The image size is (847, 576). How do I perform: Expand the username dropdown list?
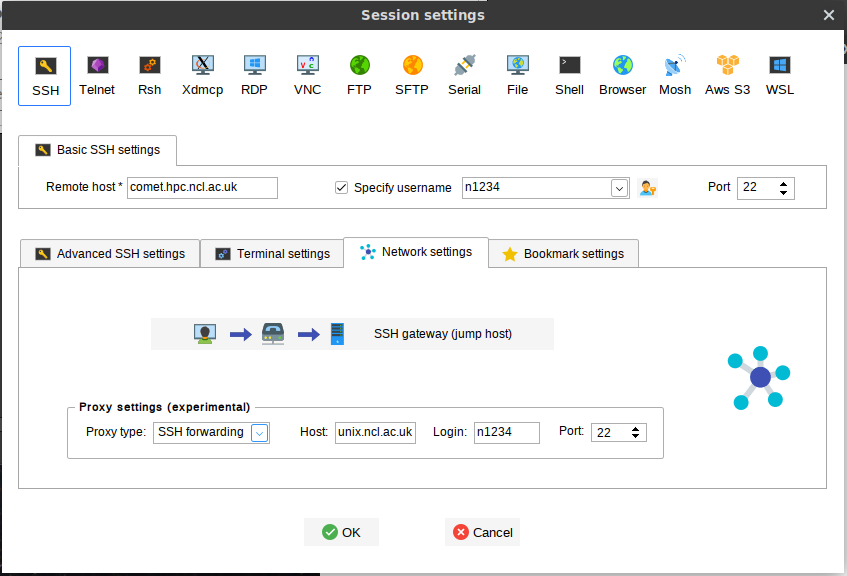click(619, 188)
